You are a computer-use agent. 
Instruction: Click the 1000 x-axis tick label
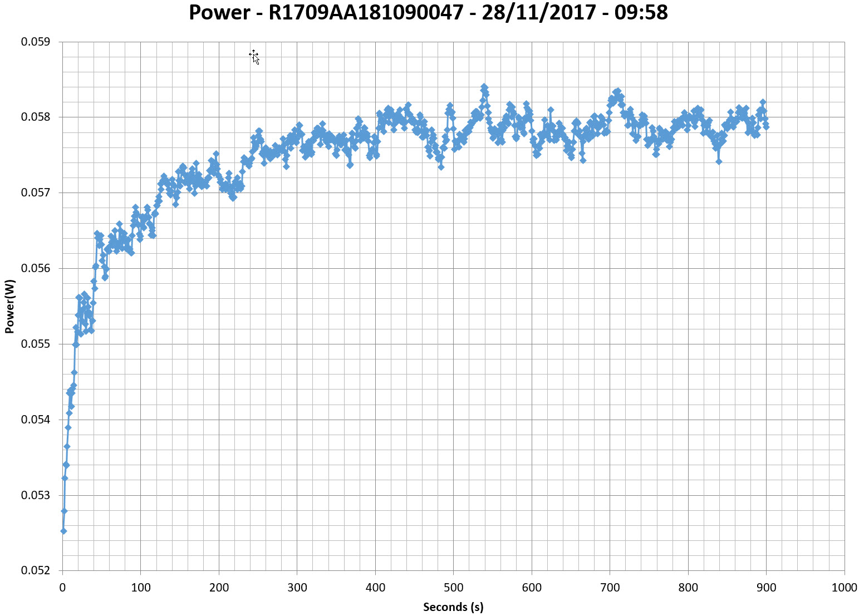[x=845, y=588]
